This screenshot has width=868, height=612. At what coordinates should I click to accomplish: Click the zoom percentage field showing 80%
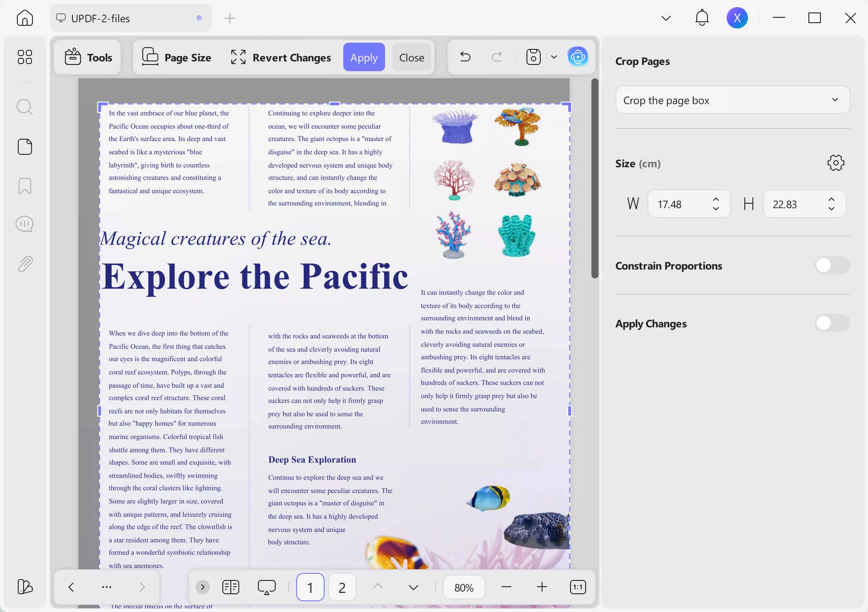pyautogui.click(x=464, y=588)
